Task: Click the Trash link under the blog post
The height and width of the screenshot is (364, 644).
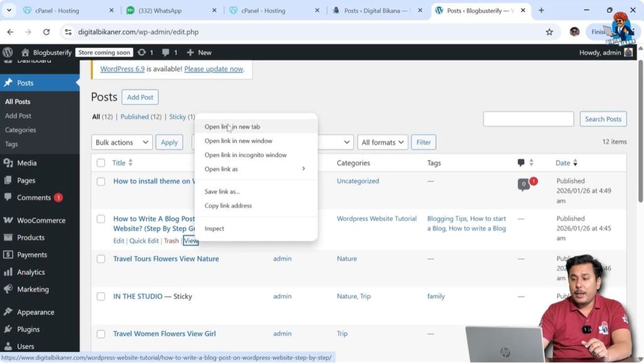Action: click(x=171, y=241)
